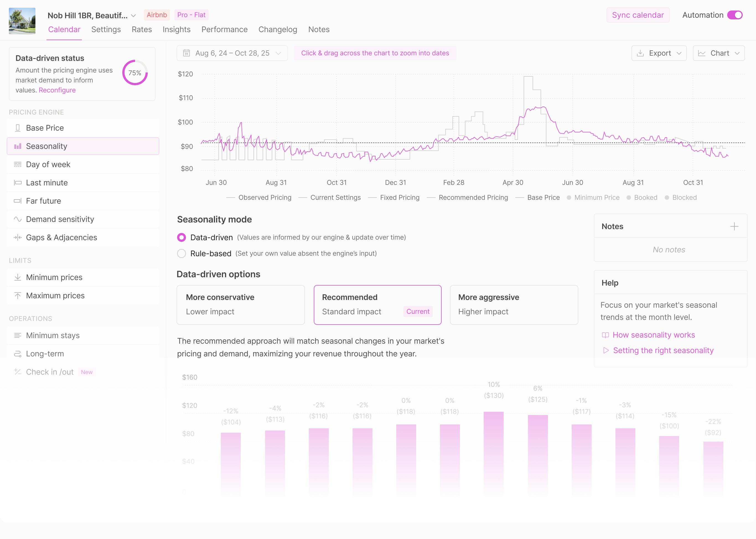Viewport: 756px width, 539px height.
Task: Click the Last minute pricing icon
Action: tap(18, 183)
